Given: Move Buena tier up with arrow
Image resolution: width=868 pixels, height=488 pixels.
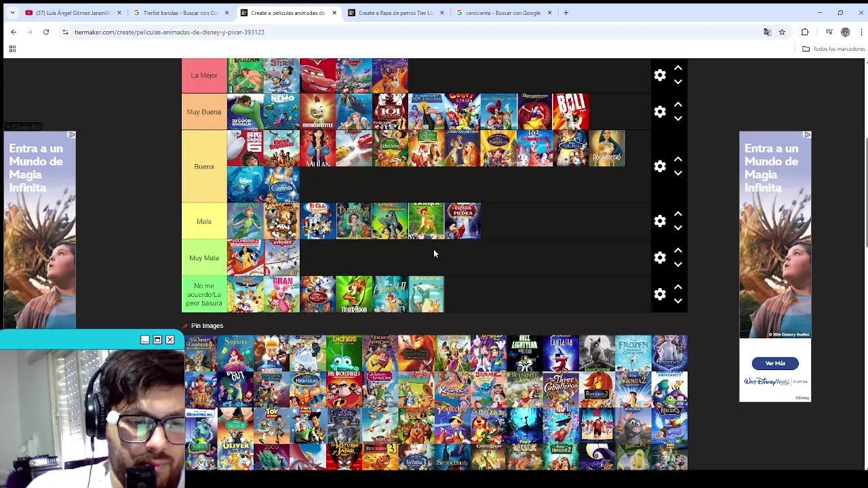Looking at the screenshot, I should pyautogui.click(x=677, y=159).
